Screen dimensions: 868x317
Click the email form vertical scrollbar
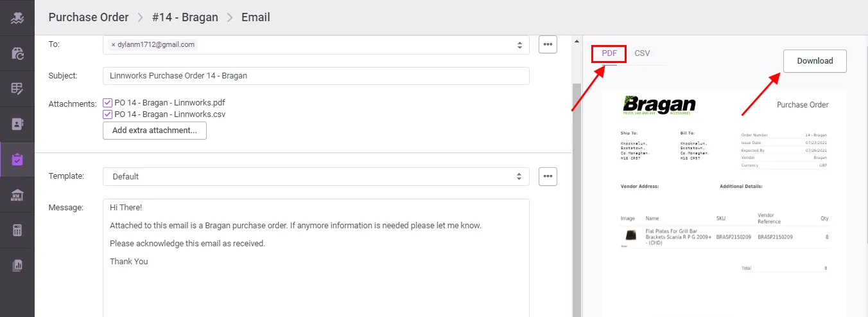coord(577,199)
